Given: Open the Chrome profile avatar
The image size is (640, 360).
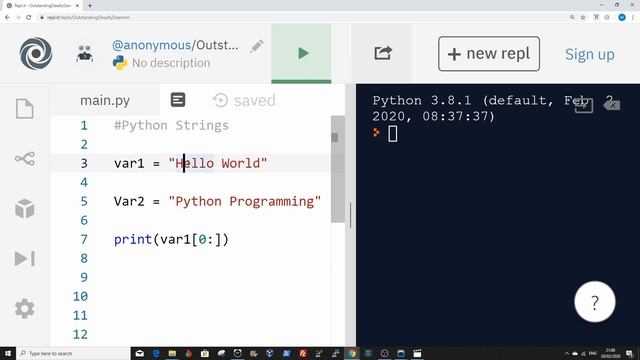Looking at the screenshot, I should tap(622, 17).
